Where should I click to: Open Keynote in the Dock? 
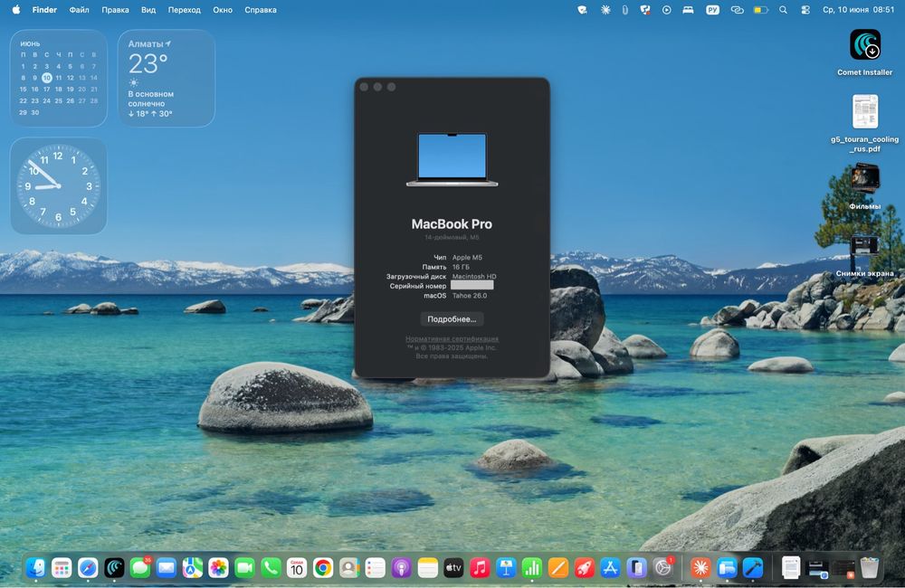point(506,568)
